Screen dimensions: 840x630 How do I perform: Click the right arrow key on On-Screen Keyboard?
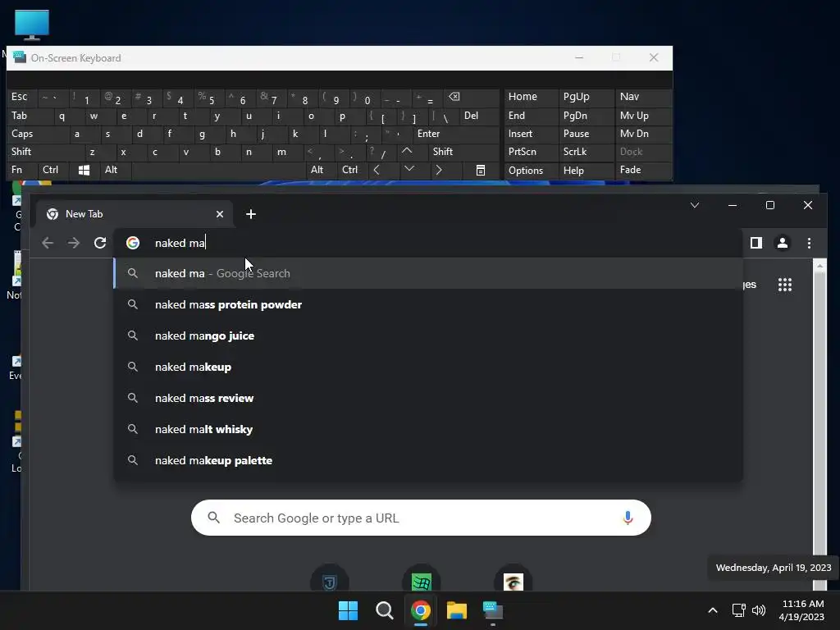point(439,170)
